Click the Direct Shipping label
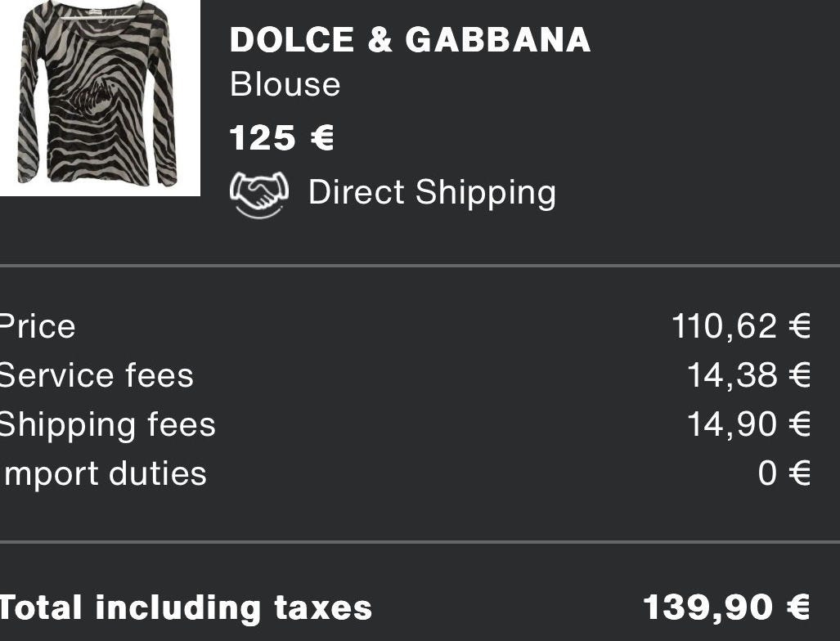The width and height of the screenshot is (840, 641). click(432, 193)
